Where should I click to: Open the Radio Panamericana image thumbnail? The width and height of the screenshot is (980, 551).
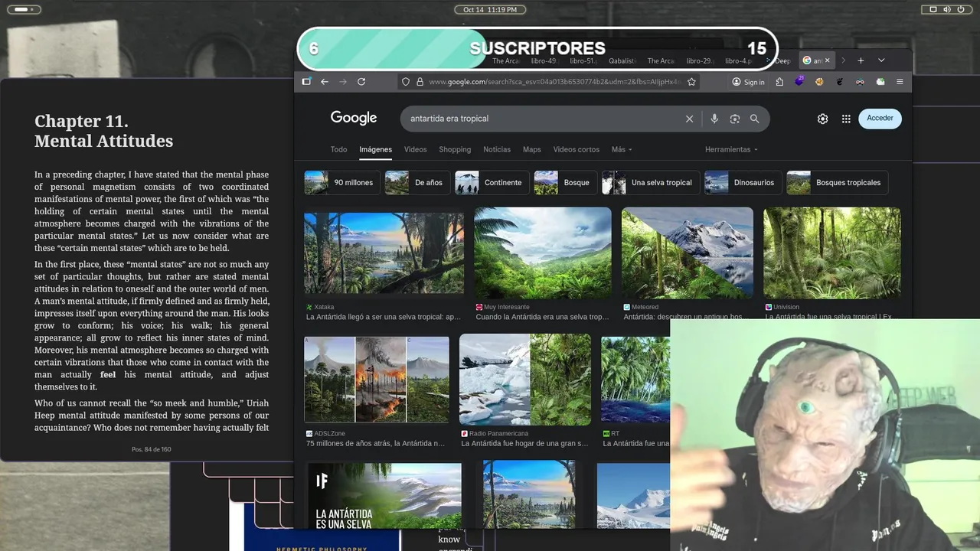tap(525, 380)
